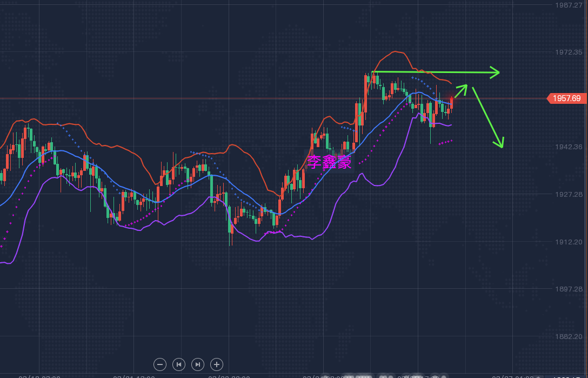Click the pink 李鑫豪 watermark text
Screen dimensions: 588x378
(x=329, y=162)
